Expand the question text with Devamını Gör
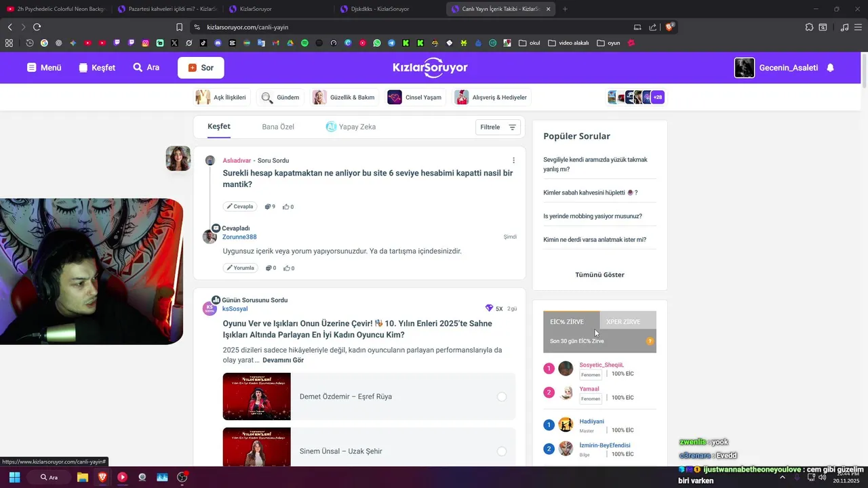Screen dimensions: 868x488 [283, 361]
